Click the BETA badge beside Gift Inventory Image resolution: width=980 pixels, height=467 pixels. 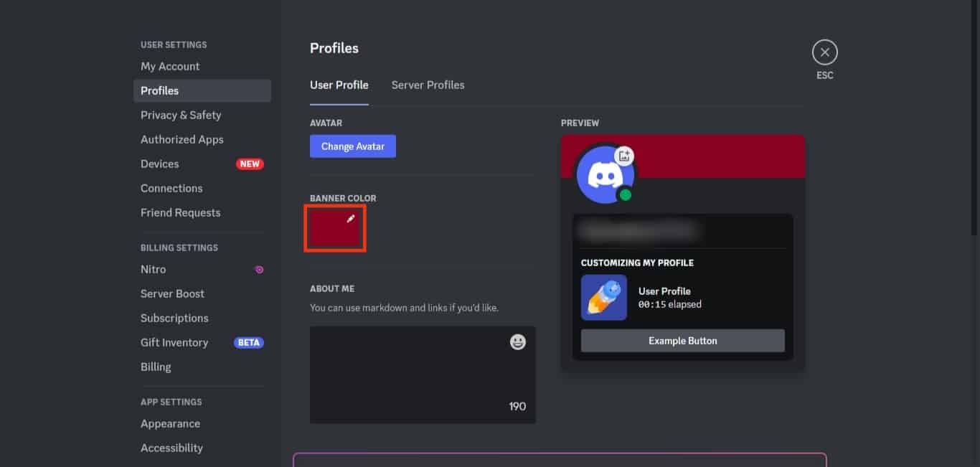tap(248, 342)
